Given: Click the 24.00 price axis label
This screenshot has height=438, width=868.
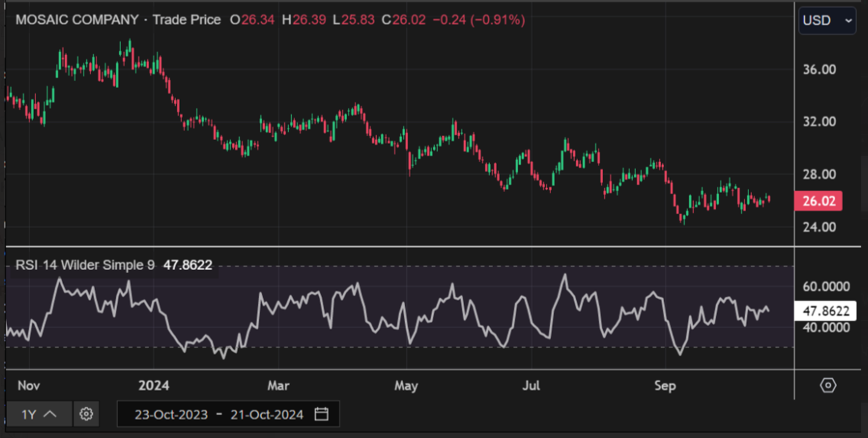Looking at the screenshot, I should [819, 227].
